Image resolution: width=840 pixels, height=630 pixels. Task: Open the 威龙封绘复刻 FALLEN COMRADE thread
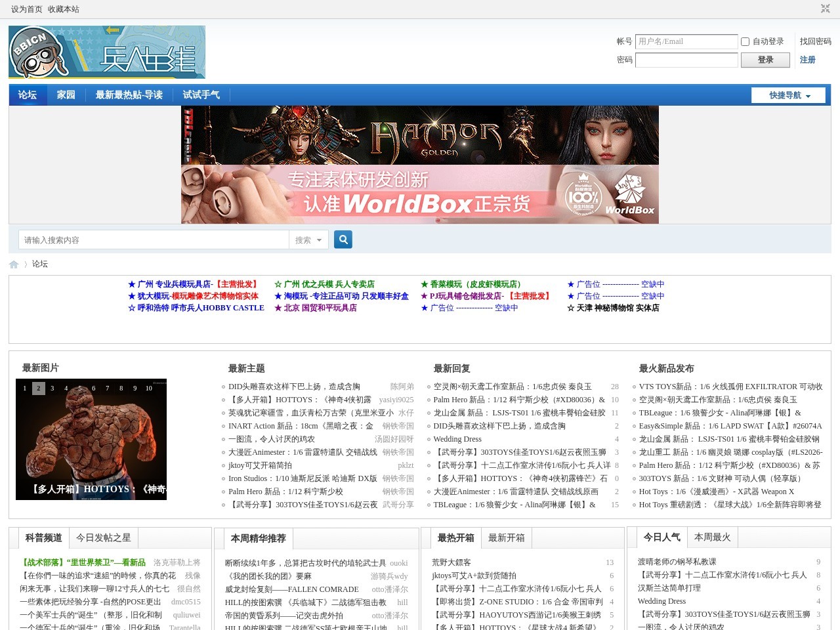pyautogui.click(x=292, y=589)
